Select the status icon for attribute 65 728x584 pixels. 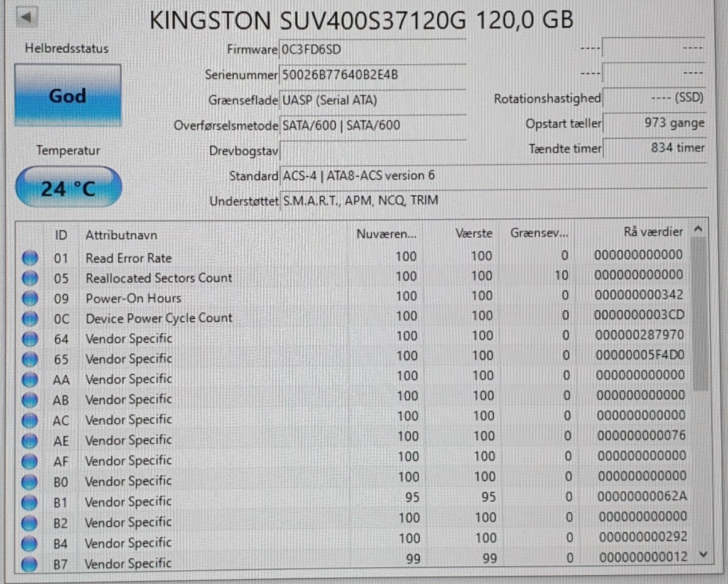(30, 359)
